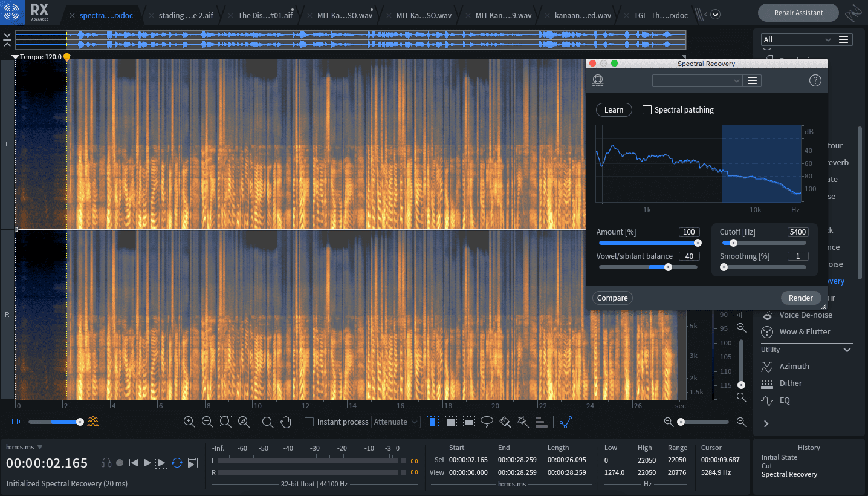Expand the more tabs dropdown arrow

715,15
